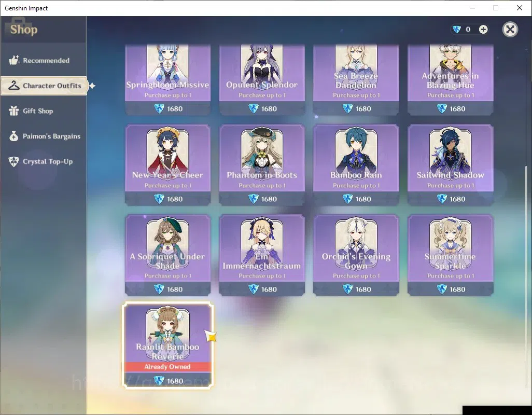Click the 1680 price under New Year's Cheer

click(x=175, y=199)
